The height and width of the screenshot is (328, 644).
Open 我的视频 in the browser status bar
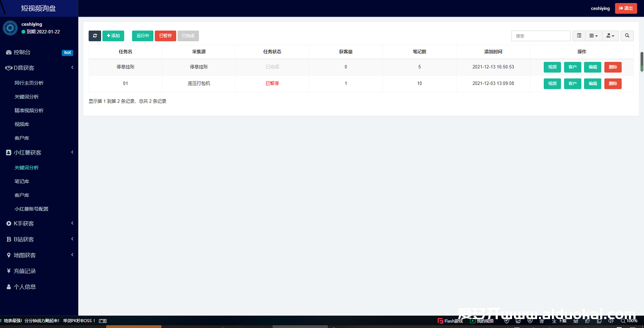point(482,321)
